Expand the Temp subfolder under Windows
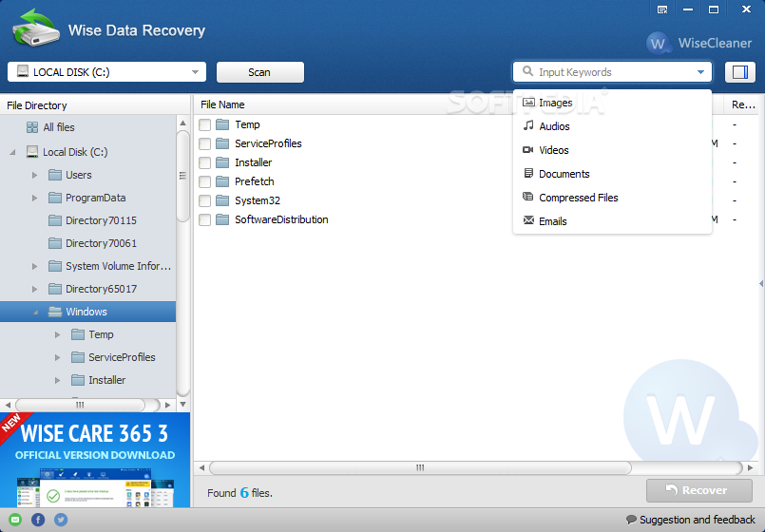765x532 pixels. 58,334
